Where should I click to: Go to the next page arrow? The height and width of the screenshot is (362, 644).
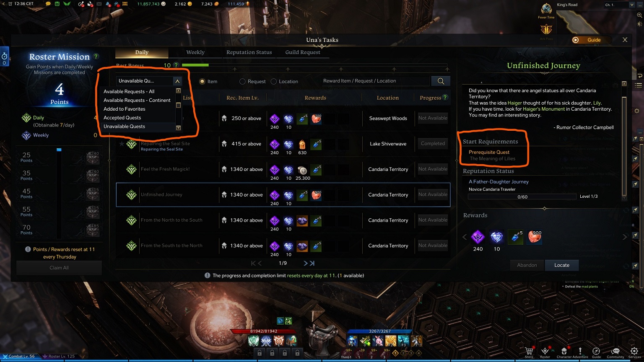pyautogui.click(x=306, y=263)
